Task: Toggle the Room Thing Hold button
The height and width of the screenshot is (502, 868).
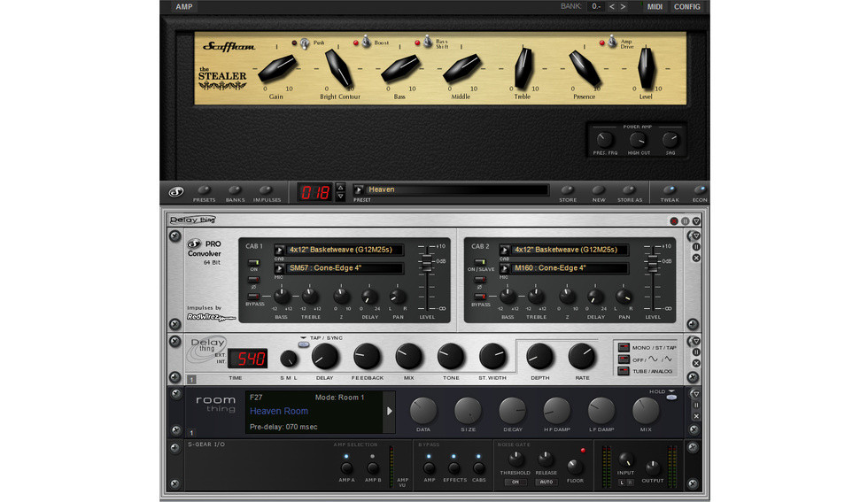Action: click(671, 398)
